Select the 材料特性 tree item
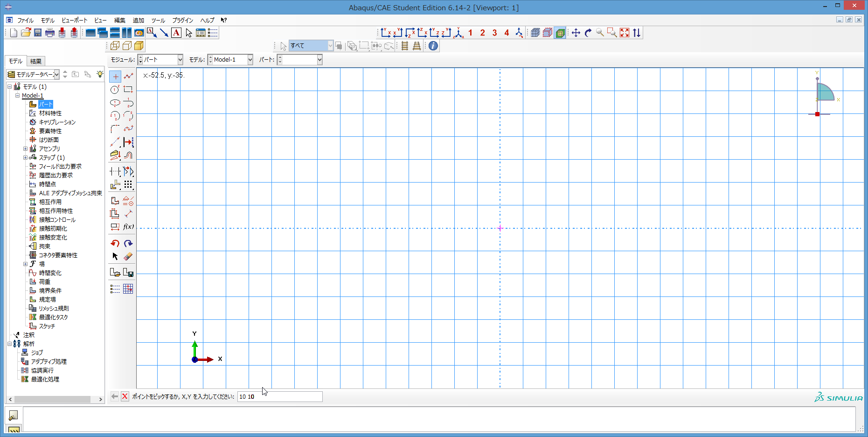Viewport: 868px width, 437px height. click(x=50, y=113)
